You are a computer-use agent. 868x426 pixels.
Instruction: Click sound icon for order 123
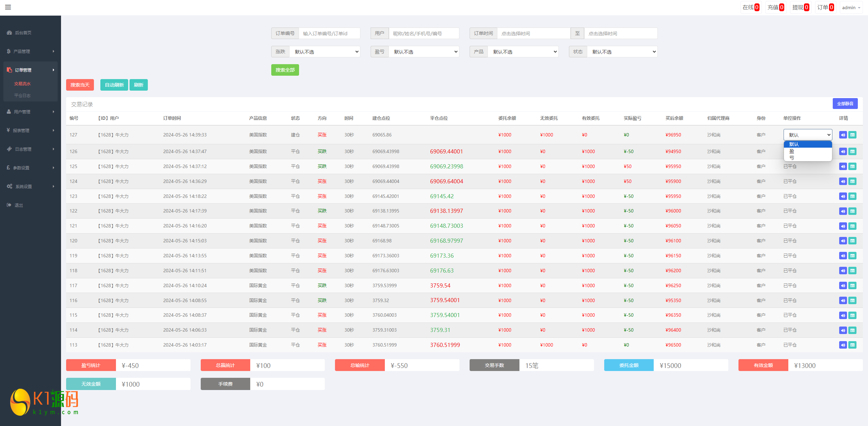pyautogui.click(x=843, y=197)
